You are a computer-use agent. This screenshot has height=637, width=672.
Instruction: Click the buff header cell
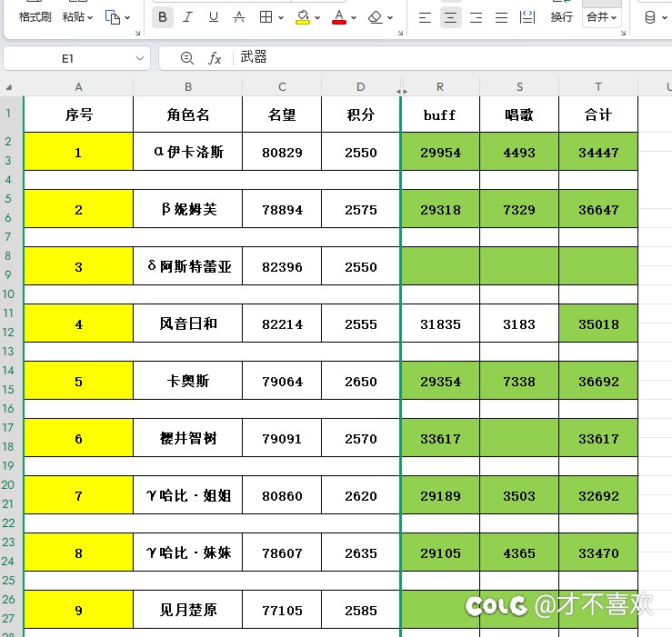(x=440, y=114)
